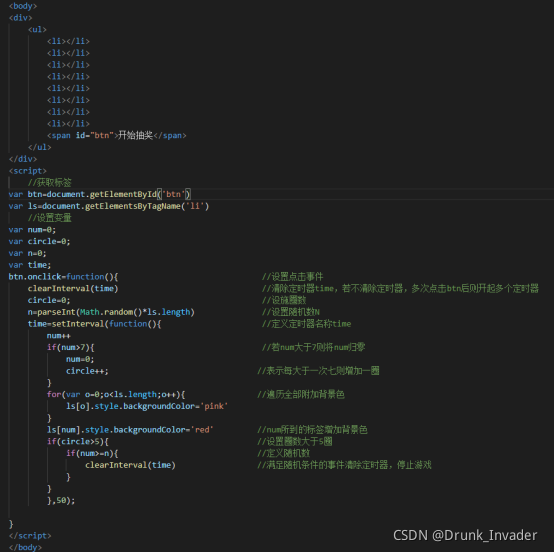Click the comment starting //满足随机条件的事件

[x=344, y=465]
